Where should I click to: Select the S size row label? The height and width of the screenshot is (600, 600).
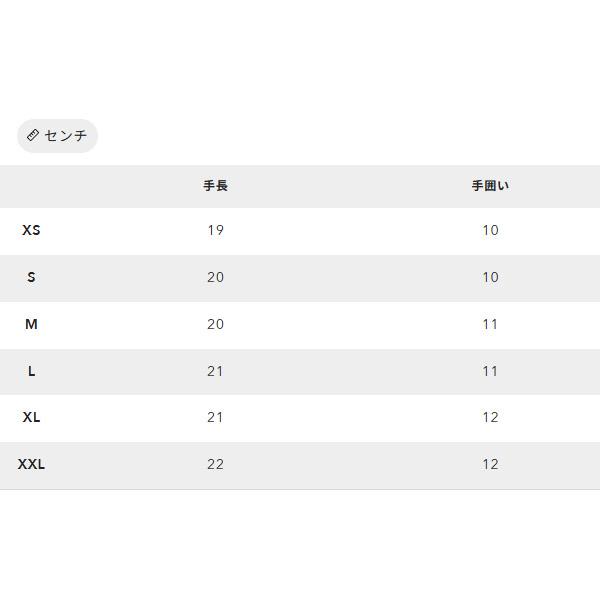(31, 277)
